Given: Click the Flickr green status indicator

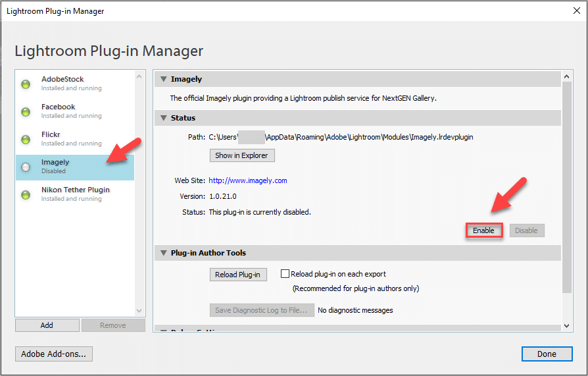Looking at the screenshot, I should coord(26,140).
